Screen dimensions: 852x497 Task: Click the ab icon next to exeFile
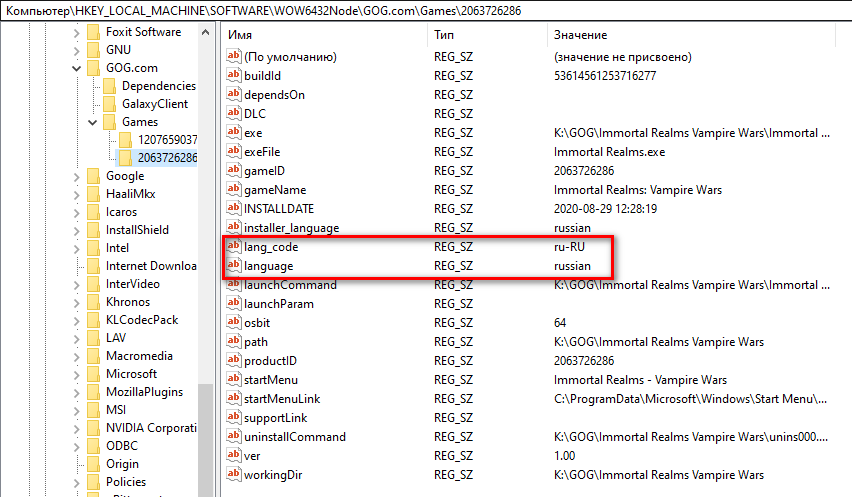tap(234, 151)
